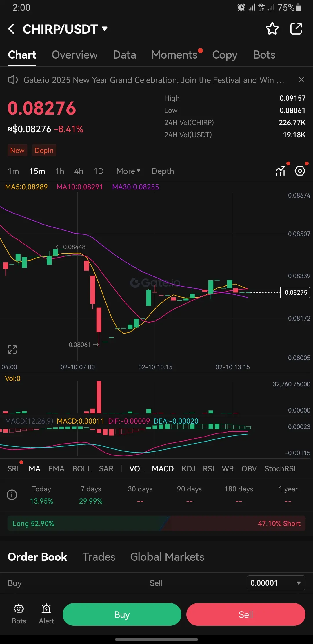Tap the MA5:0.08289 label
The height and width of the screenshot is (644, 313).
pyautogui.click(x=26, y=187)
